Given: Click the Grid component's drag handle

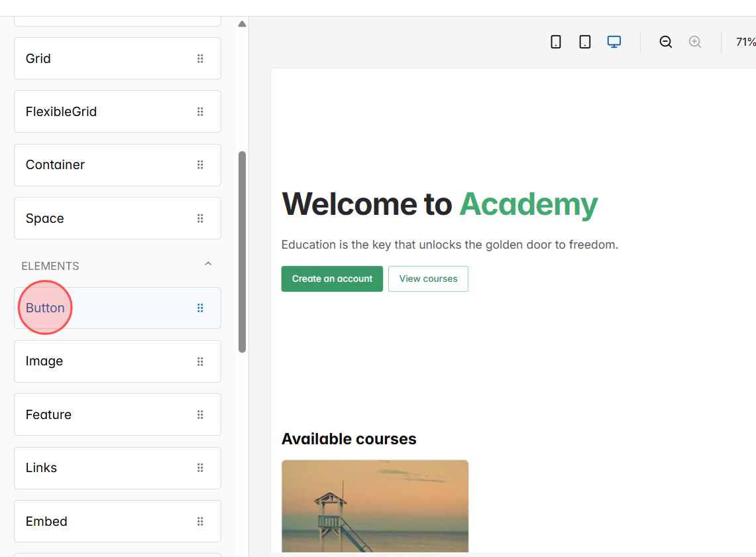Looking at the screenshot, I should (x=200, y=58).
